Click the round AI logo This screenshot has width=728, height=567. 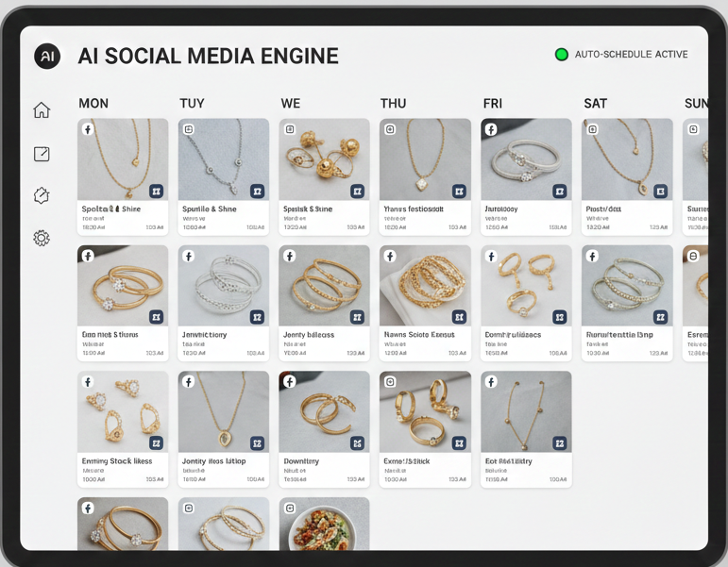47,57
